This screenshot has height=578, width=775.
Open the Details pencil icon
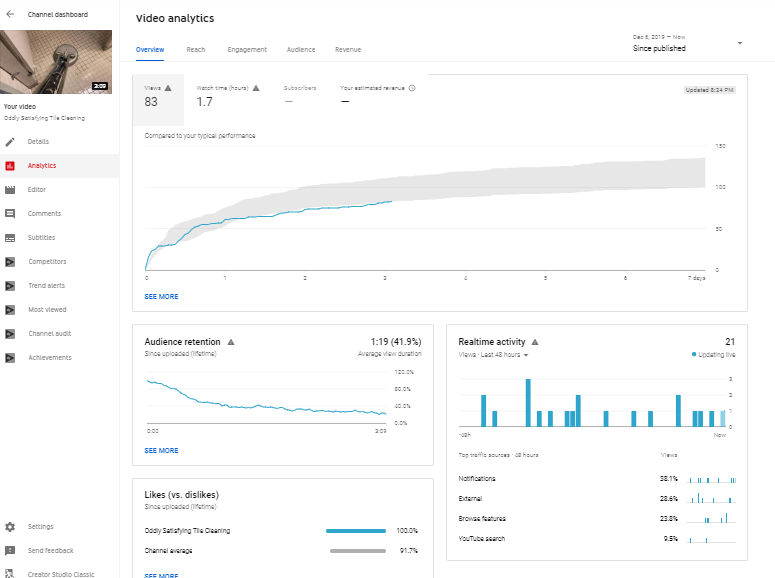[x=10, y=142]
